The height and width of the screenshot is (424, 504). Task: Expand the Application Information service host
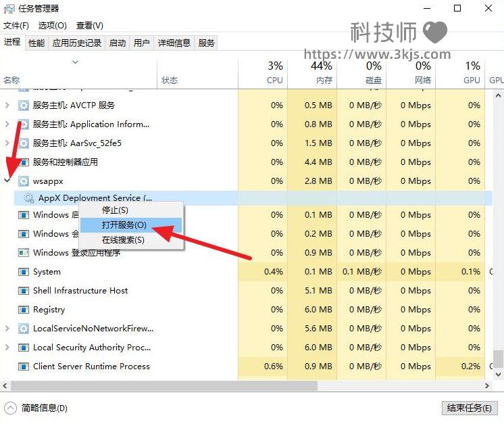pos(7,124)
